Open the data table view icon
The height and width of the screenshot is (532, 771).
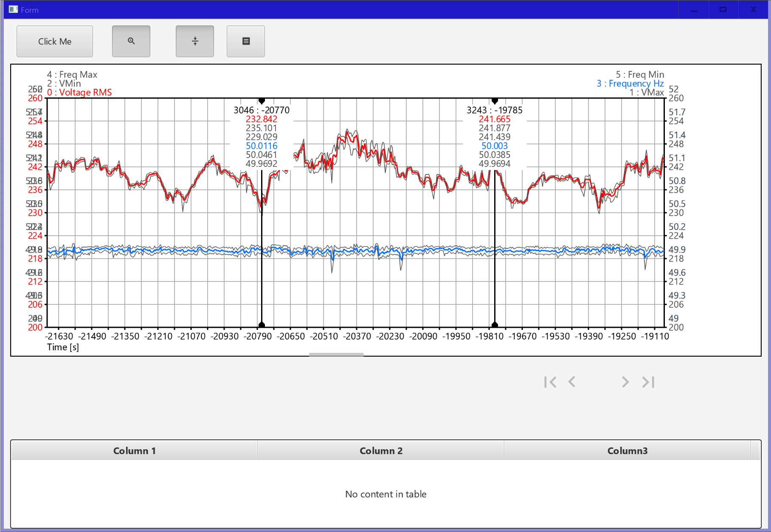pyautogui.click(x=245, y=41)
